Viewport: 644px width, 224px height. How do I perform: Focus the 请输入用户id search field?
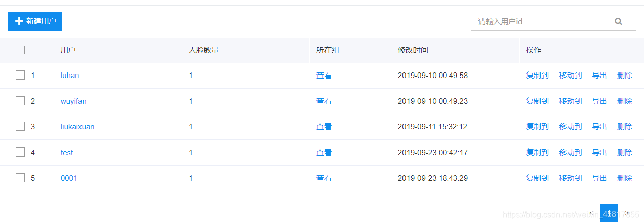(553, 21)
